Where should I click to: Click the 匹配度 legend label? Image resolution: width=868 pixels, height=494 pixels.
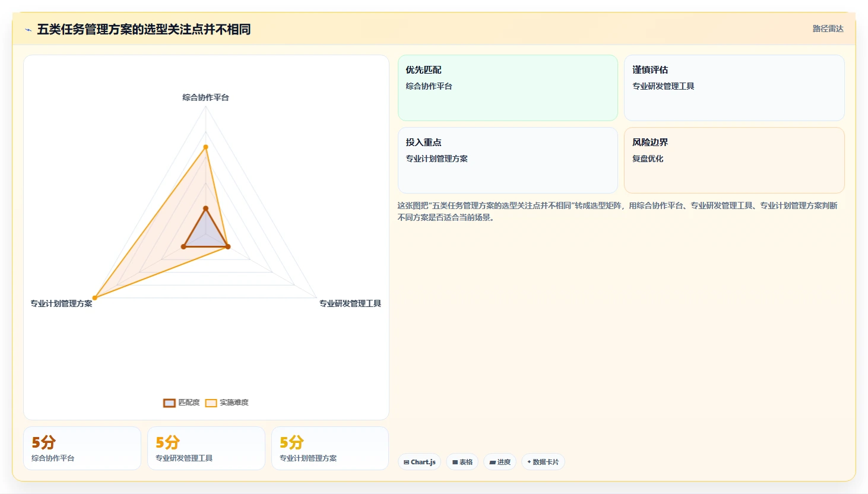[189, 403]
